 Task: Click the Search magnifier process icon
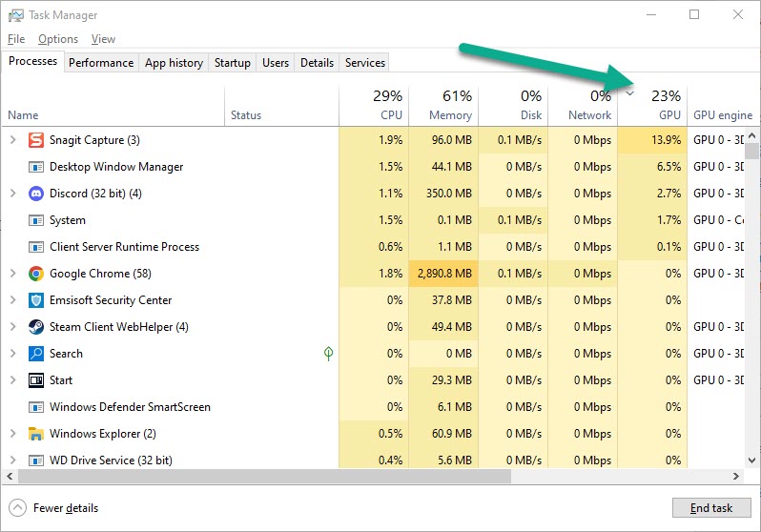[36, 354]
